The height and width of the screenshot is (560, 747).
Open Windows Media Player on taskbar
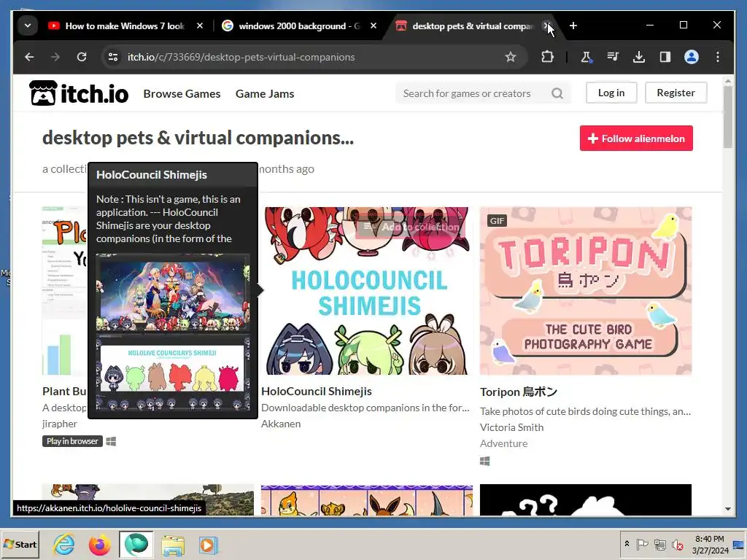[x=208, y=545]
